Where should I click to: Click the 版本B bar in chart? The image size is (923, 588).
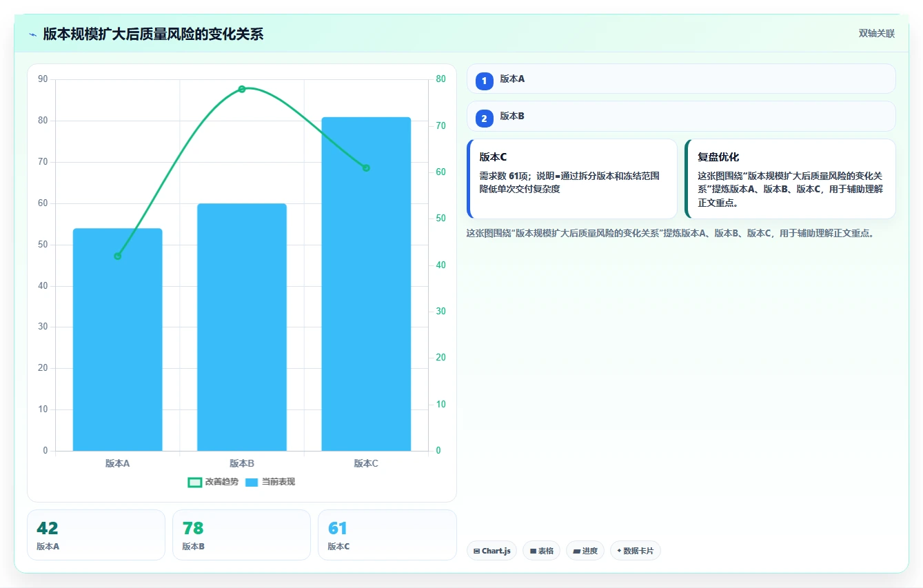242,327
